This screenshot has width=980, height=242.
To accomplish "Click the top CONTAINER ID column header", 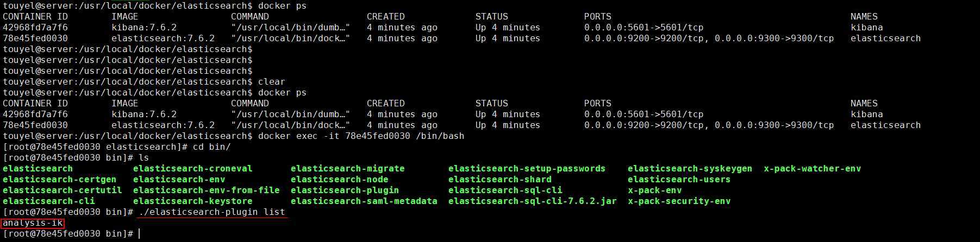I will (x=35, y=17).
